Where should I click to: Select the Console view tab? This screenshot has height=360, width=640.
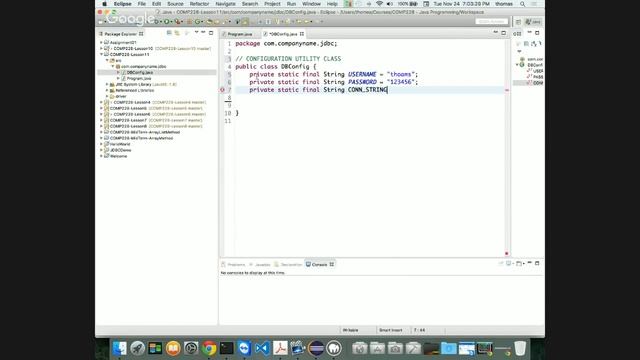320,264
